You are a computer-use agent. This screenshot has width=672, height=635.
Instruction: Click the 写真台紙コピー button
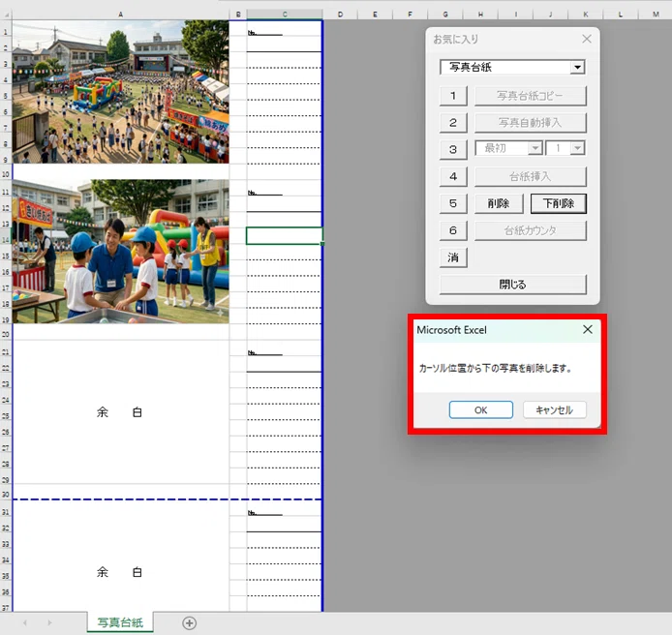530,96
